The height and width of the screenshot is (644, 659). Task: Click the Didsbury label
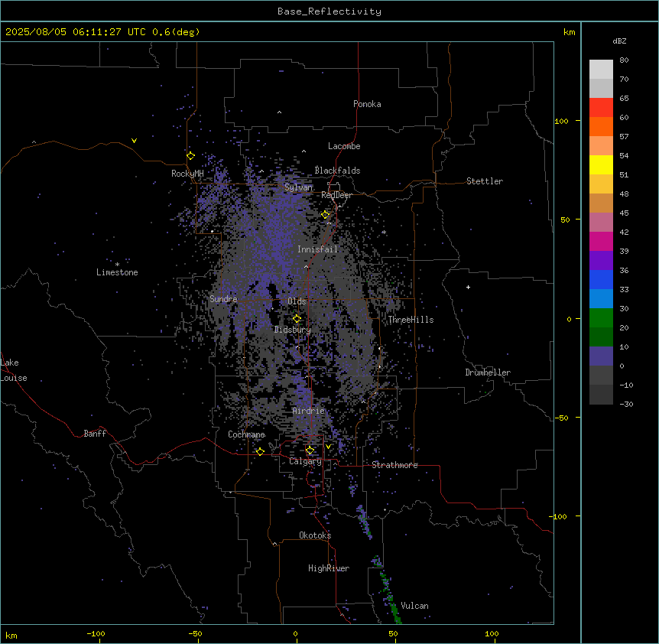[293, 330]
